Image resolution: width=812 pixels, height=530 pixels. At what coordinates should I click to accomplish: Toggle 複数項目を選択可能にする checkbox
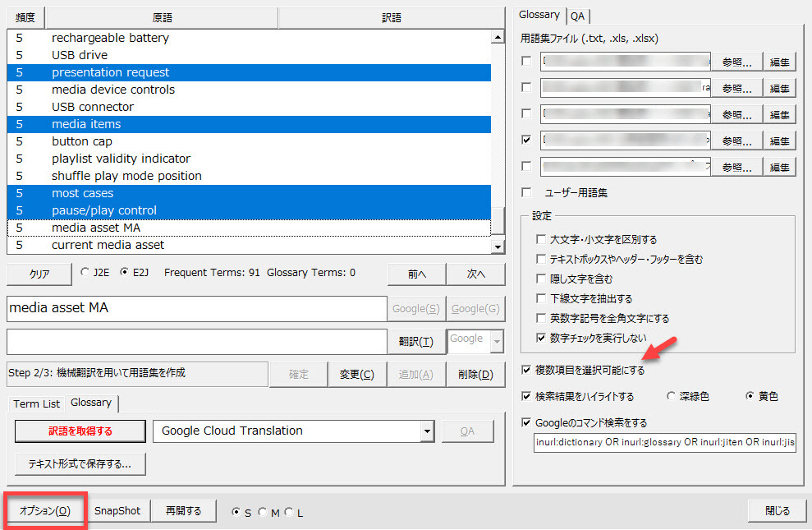pos(526,371)
